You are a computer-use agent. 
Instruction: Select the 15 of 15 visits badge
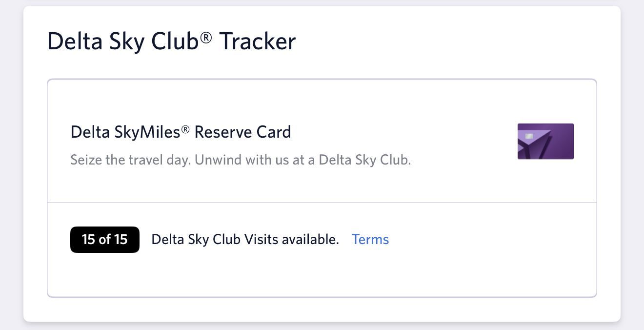click(105, 240)
